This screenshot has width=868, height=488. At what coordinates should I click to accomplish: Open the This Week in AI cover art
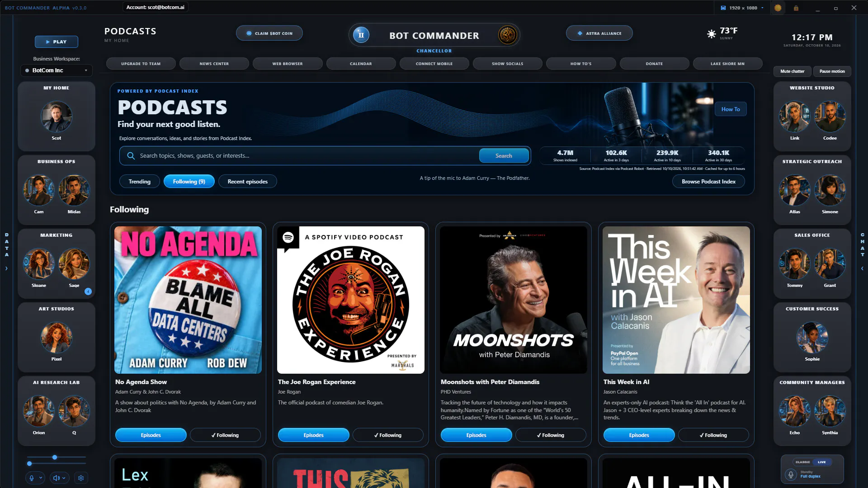[x=676, y=300]
